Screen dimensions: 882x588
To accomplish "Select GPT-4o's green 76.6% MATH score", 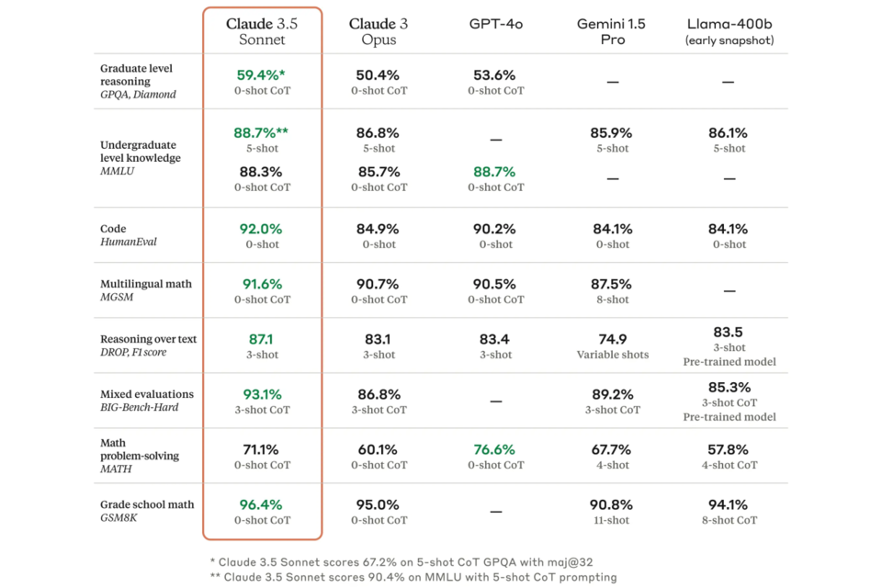I will (495, 449).
